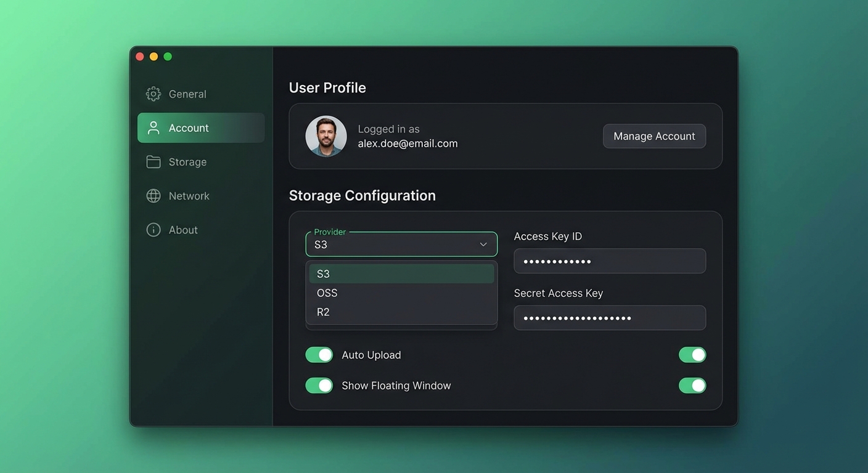This screenshot has width=868, height=473.
Task: Click the alex.doe@email.com address
Action: pyautogui.click(x=407, y=143)
